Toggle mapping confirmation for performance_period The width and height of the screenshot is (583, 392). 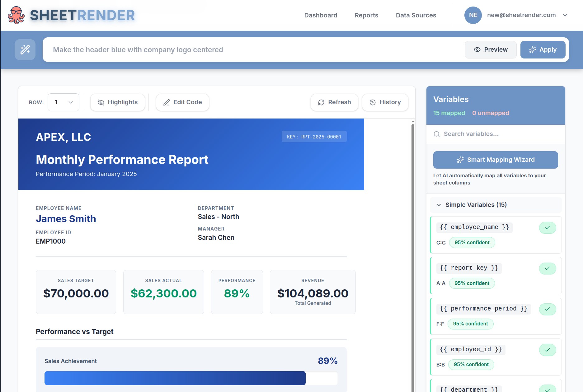click(548, 309)
